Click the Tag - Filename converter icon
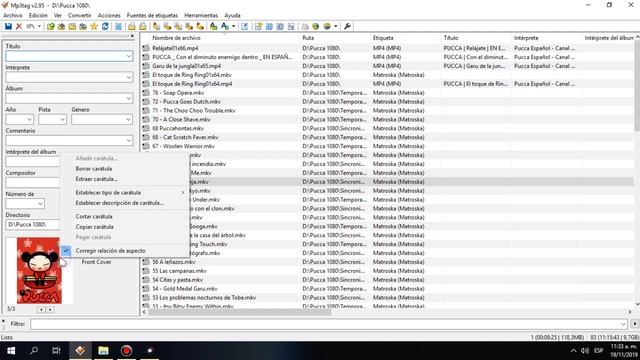Image resolution: width=640 pixels, height=360 pixels. coord(156,27)
